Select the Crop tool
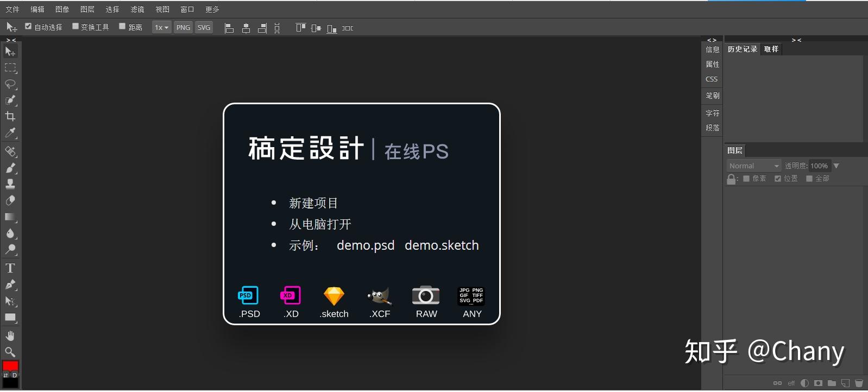Viewport: 868px width, 392px height. [10, 116]
